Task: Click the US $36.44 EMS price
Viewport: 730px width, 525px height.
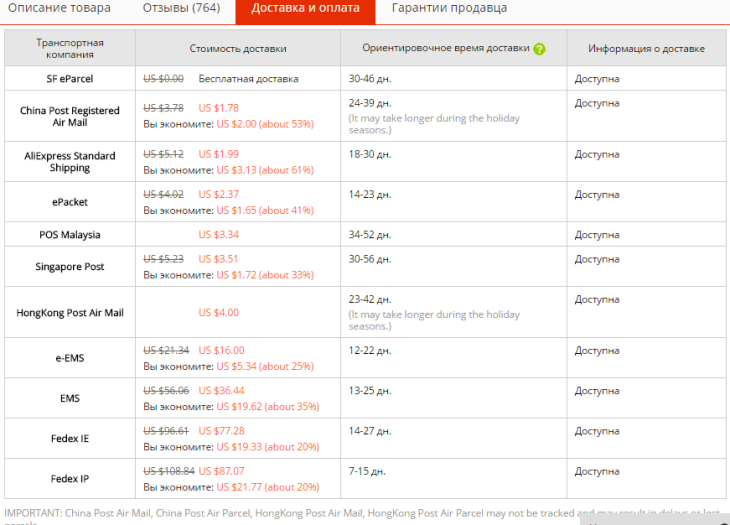Action: pos(221,390)
